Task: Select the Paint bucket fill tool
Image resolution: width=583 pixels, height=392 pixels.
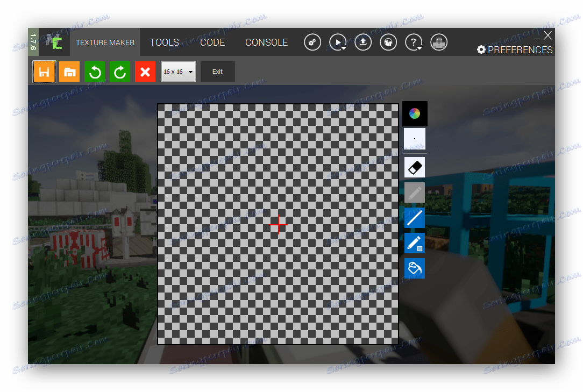Action: point(415,268)
